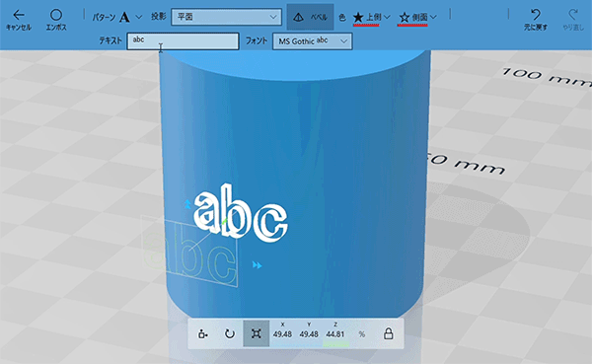The height and width of the screenshot is (364, 592).
Task: Click the X dimension value 49.48
Action: (282, 334)
